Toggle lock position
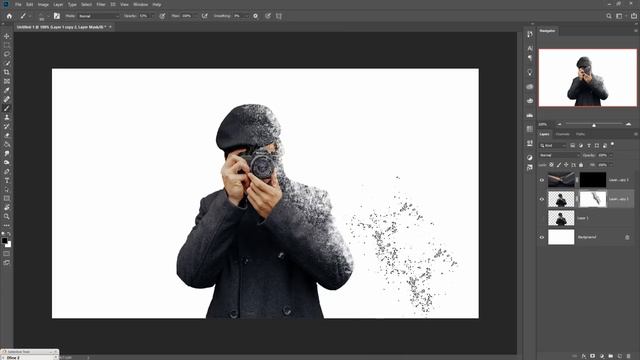The width and height of the screenshot is (640, 360). [566, 165]
